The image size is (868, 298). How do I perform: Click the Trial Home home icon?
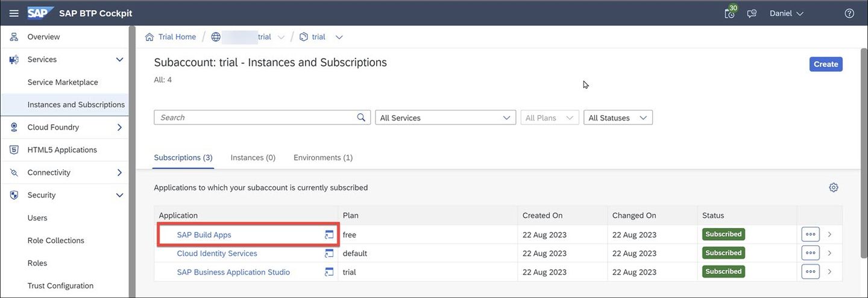click(x=149, y=37)
